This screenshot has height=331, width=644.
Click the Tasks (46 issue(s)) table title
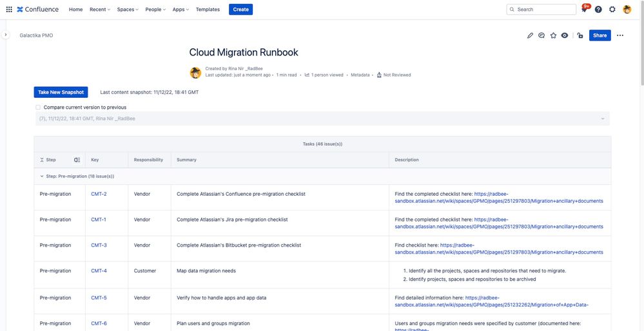click(x=322, y=144)
